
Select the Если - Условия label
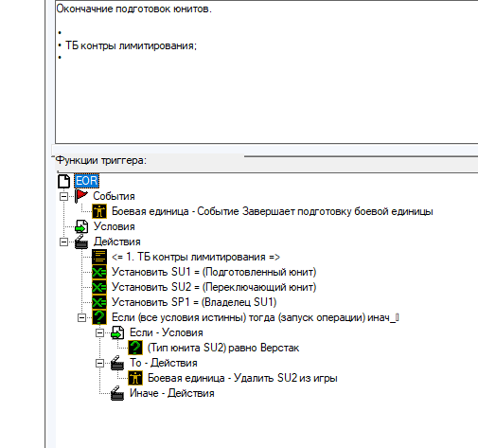point(167,332)
